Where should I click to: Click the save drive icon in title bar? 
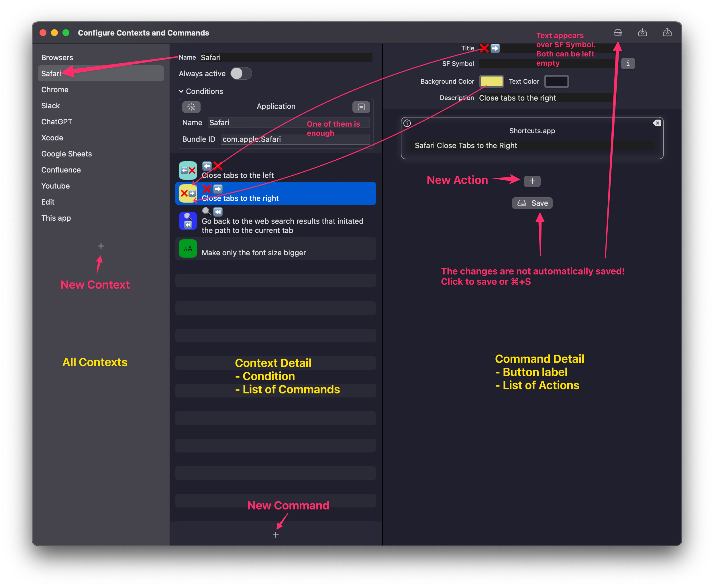click(618, 32)
